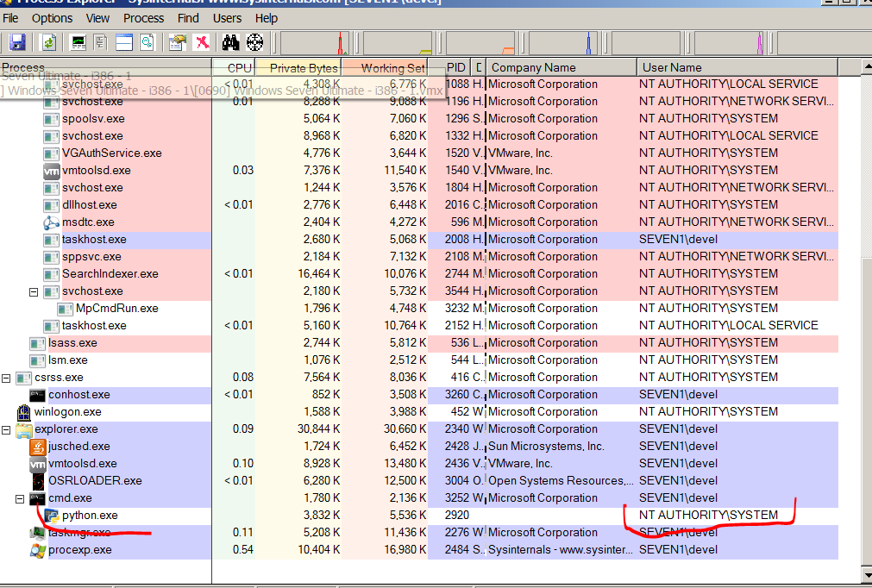Click the Save toolbar icon
Image resolution: width=872 pixels, height=588 pixels.
(17, 41)
